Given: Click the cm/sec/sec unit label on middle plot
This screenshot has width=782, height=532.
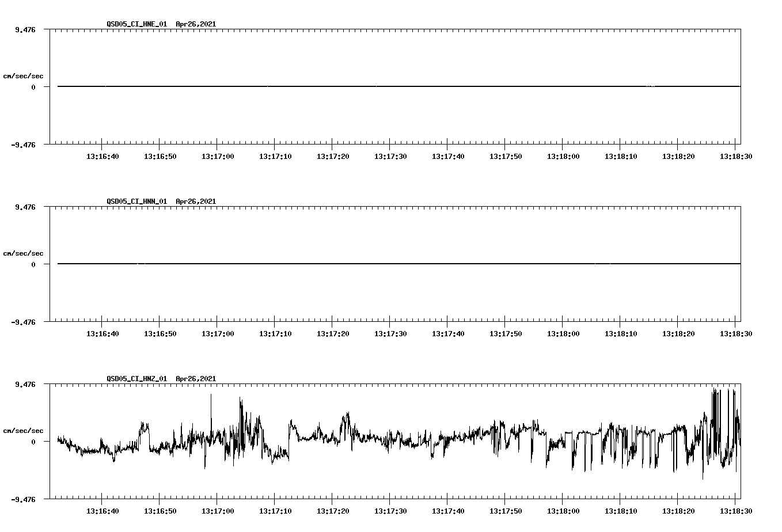Looking at the screenshot, I should 24,253.
